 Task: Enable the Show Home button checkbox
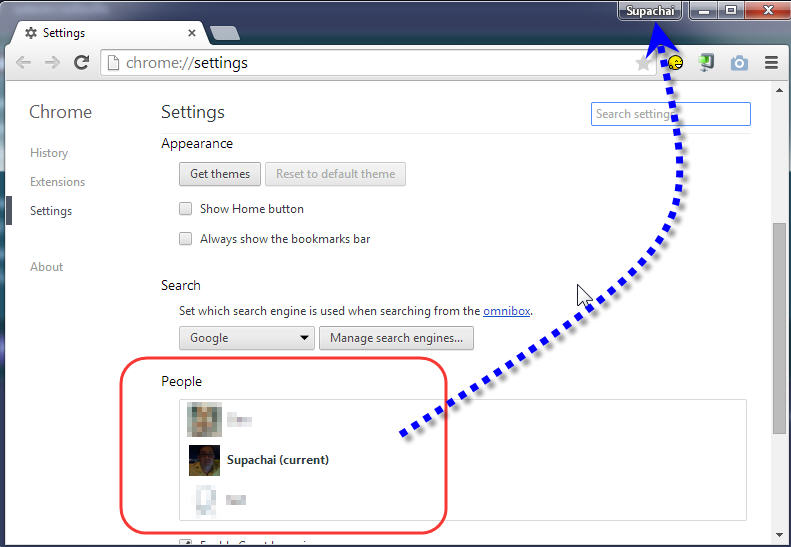click(186, 209)
